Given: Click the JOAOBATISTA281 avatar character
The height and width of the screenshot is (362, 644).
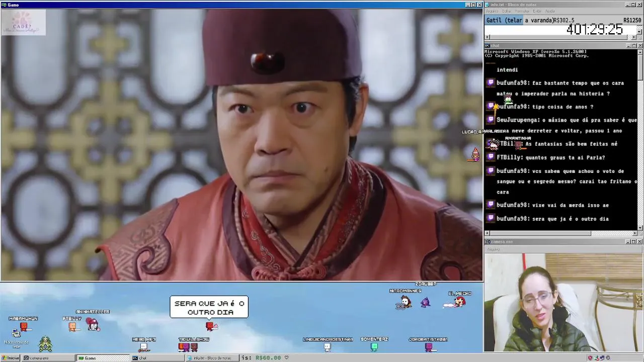Looking at the screenshot, I should pyautogui.click(x=429, y=346).
